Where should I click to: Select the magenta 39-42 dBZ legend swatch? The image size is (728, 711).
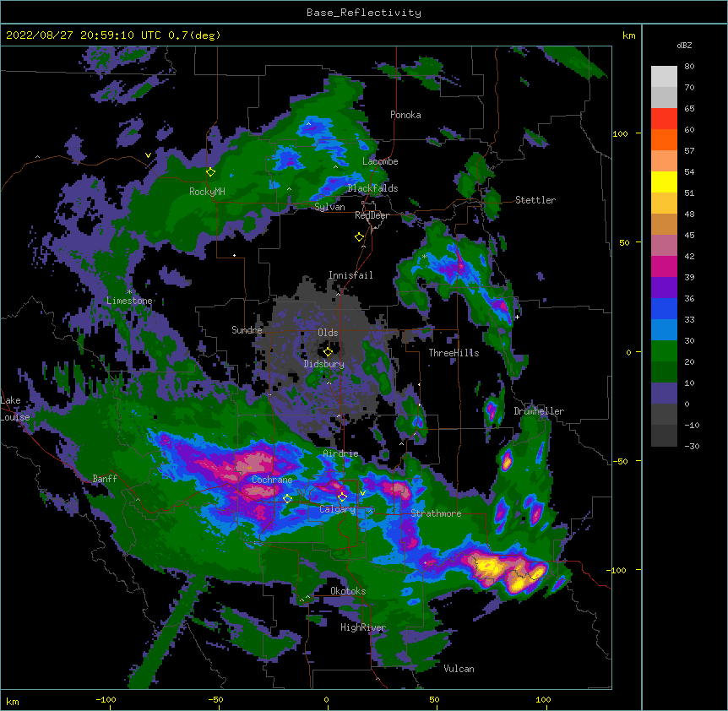tap(664, 266)
